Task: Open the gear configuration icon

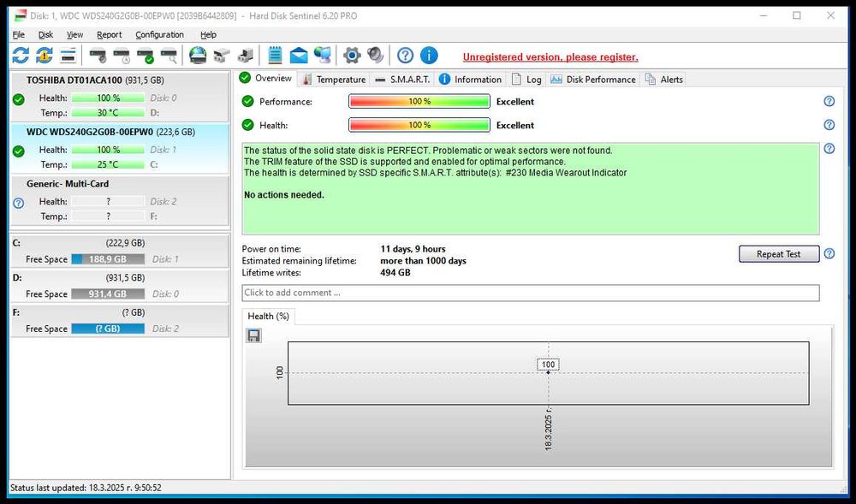Action: coord(352,55)
